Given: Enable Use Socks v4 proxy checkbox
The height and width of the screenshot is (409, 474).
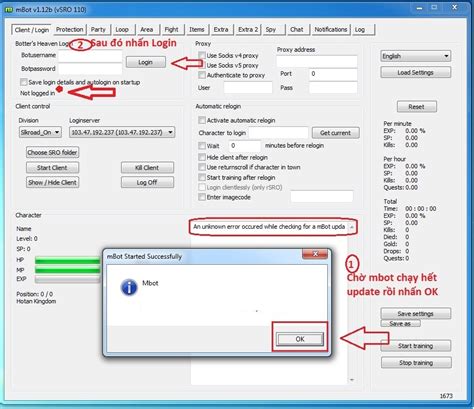Looking at the screenshot, I should tap(202, 55).
